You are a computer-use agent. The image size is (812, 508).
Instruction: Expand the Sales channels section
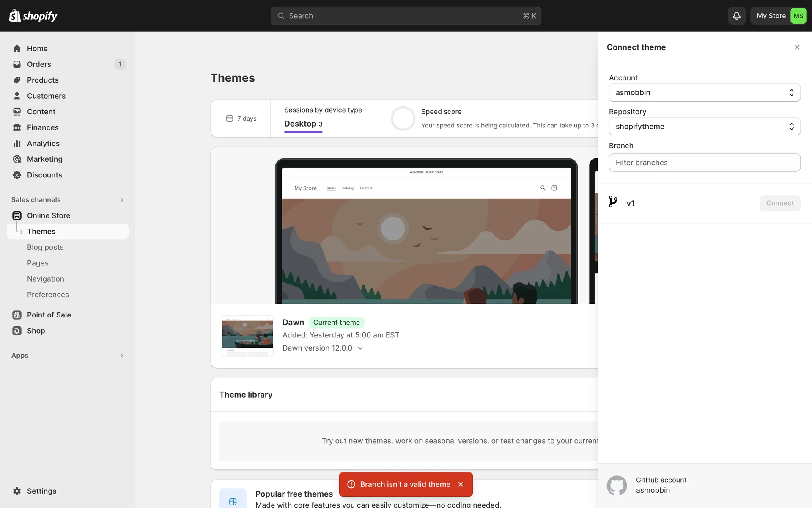(122, 200)
